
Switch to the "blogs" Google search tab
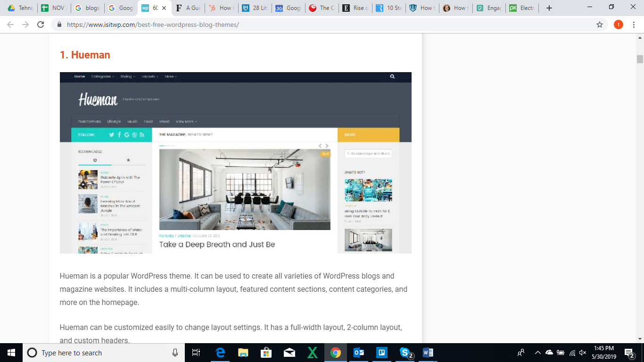[87, 8]
